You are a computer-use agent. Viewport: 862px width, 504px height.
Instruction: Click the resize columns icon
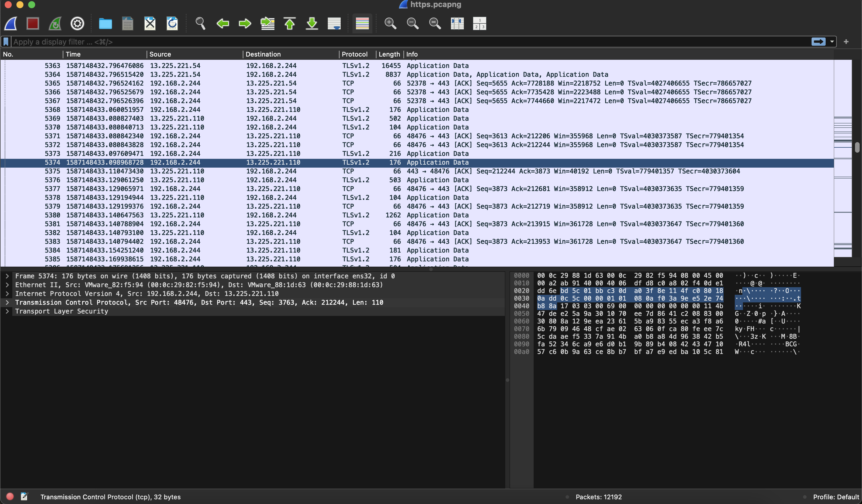457,24
